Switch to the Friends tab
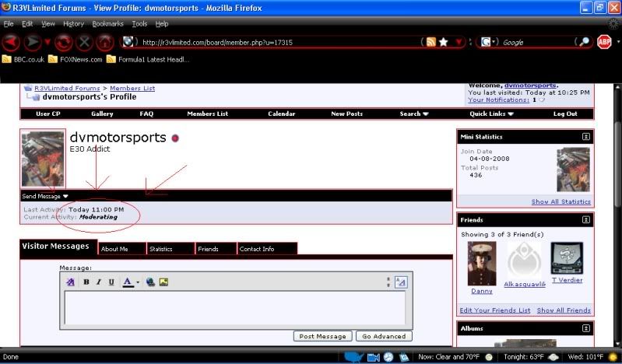The height and width of the screenshot is (364, 622). pyautogui.click(x=216, y=249)
